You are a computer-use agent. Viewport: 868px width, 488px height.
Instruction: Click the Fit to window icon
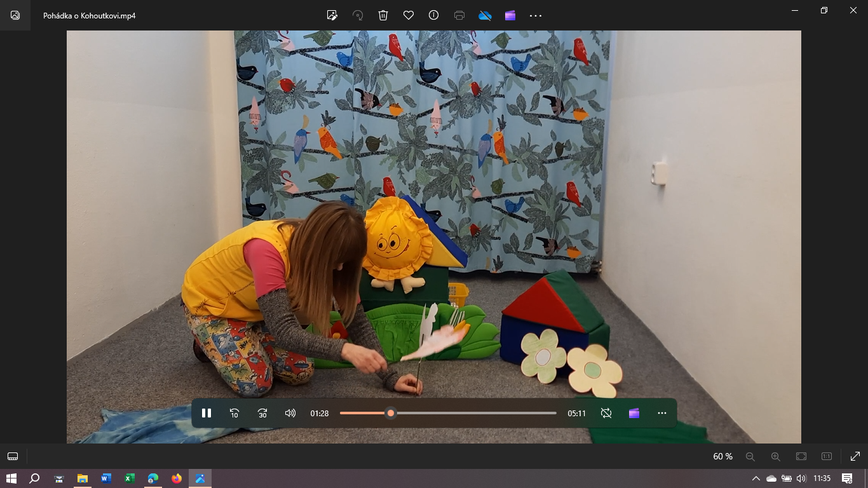point(801,456)
